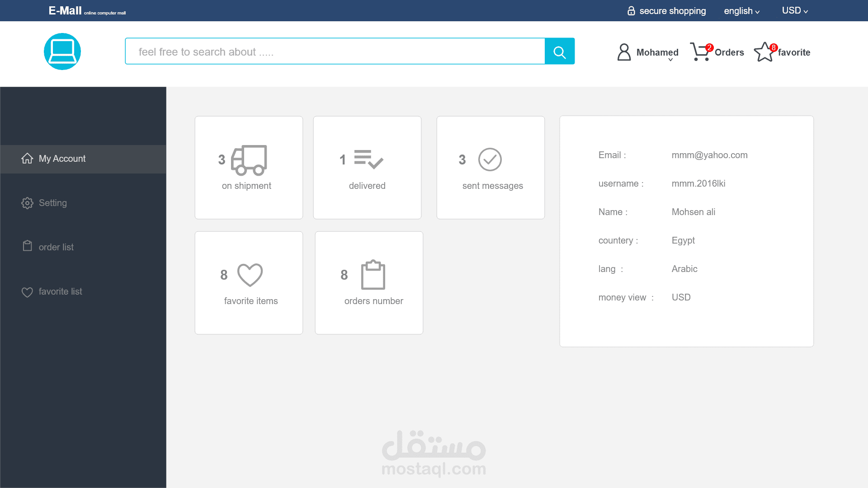Open Setting from the sidebar
This screenshot has width=868, height=488.
52,203
